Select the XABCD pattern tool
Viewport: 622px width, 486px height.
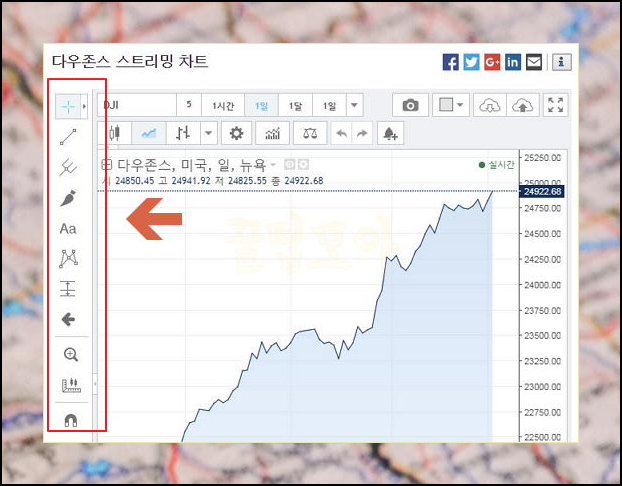click(x=68, y=259)
